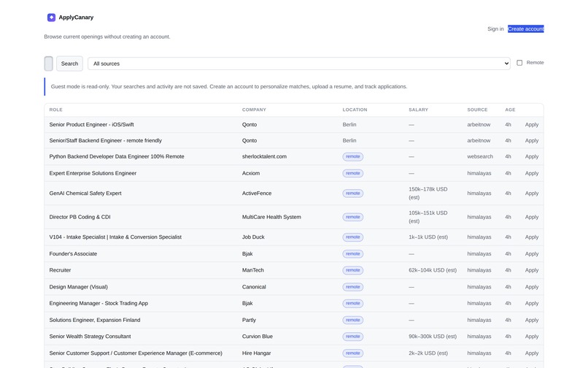Viewport: 588px width, 368px height.
Task: Select the GenAI Chemical Safety Expert title
Action: pyautogui.click(x=85, y=193)
